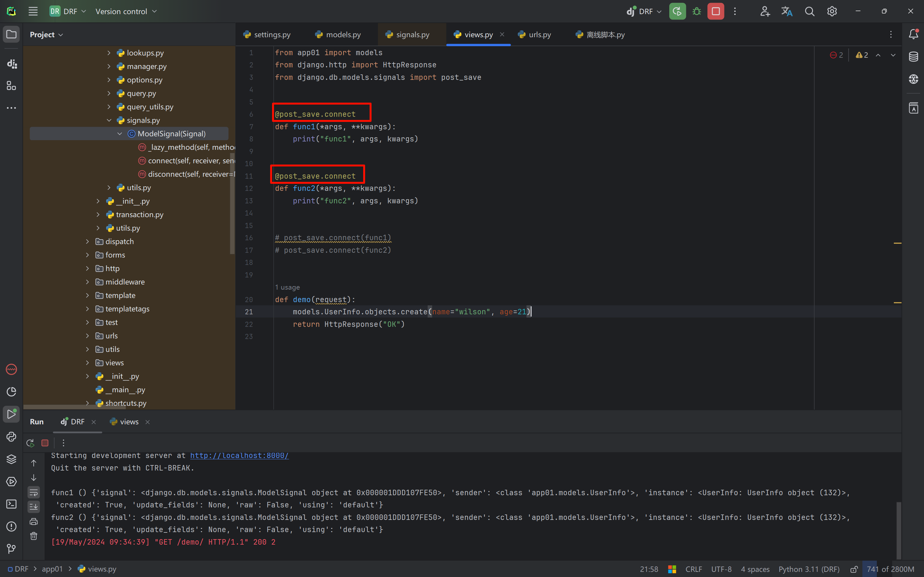Click the Debug bug icon in toolbar
The image size is (924, 577).
coord(697,12)
